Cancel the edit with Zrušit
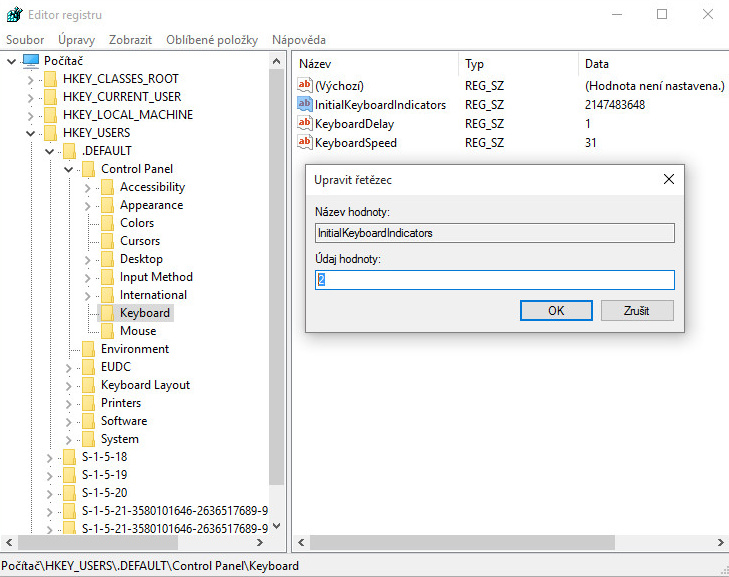 637,311
